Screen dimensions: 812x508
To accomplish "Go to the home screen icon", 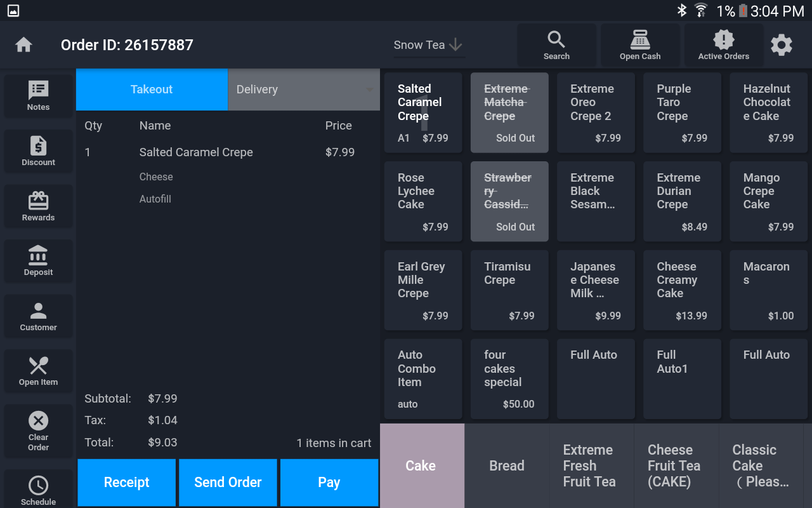I will [23, 45].
